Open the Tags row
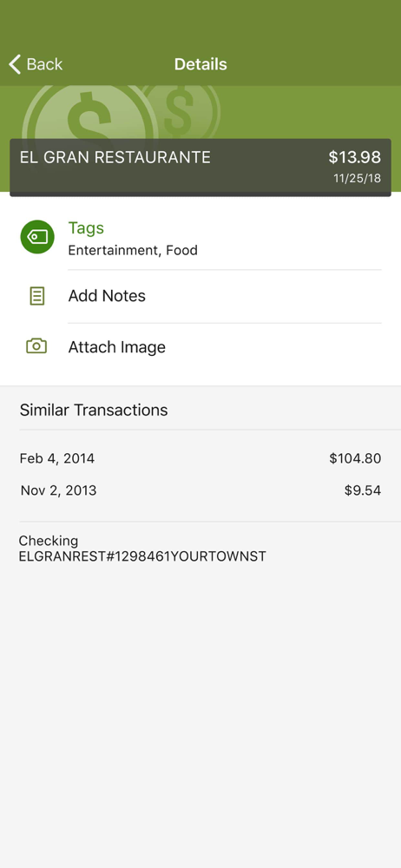This screenshot has height=868, width=401. coord(200,239)
